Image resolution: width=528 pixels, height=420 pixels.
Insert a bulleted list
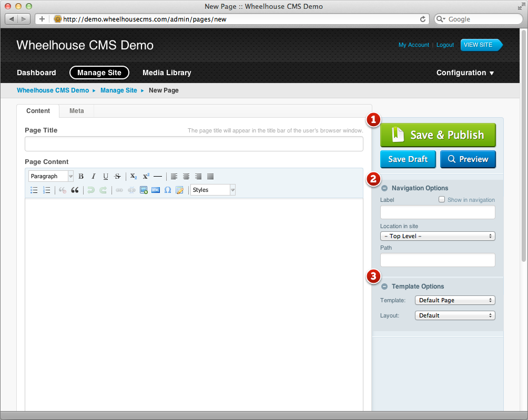[x=34, y=190]
